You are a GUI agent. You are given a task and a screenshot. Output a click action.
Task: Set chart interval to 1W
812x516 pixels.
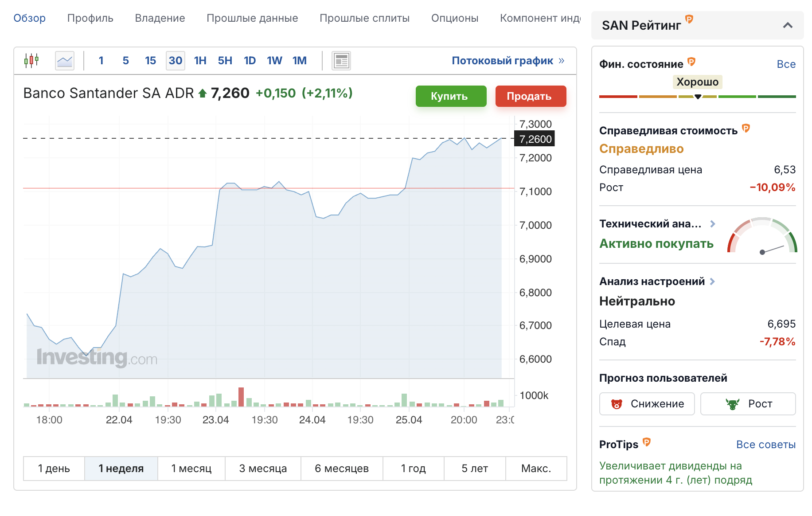[x=275, y=61]
